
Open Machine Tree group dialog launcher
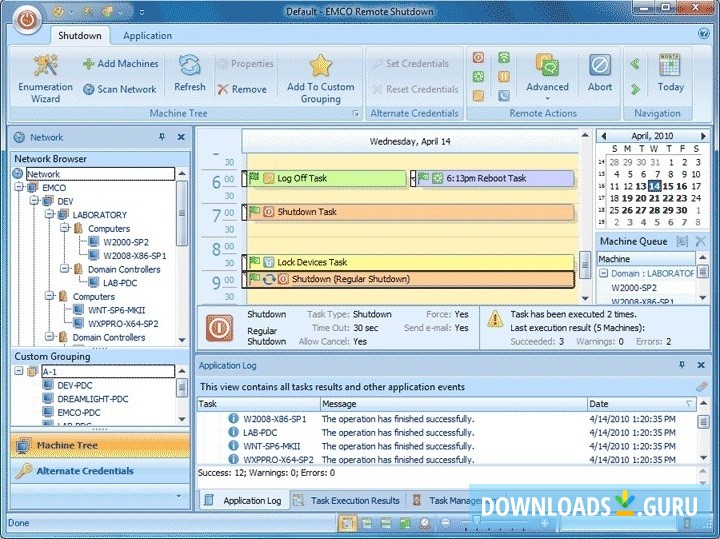coord(355,113)
